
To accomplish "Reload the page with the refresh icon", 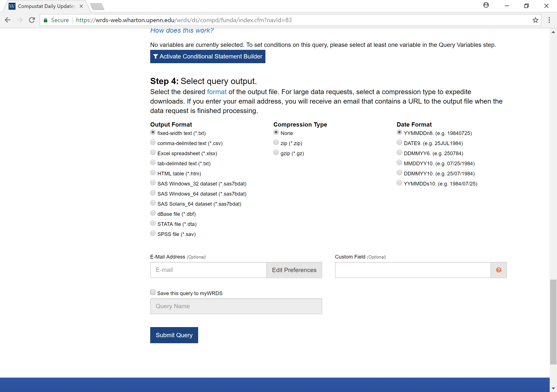I will coord(32,20).
